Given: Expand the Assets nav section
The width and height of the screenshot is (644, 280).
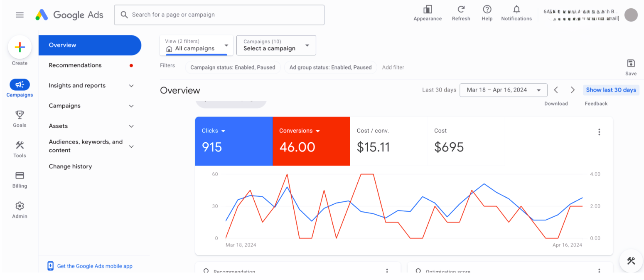Looking at the screenshot, I should coord(90,126).
